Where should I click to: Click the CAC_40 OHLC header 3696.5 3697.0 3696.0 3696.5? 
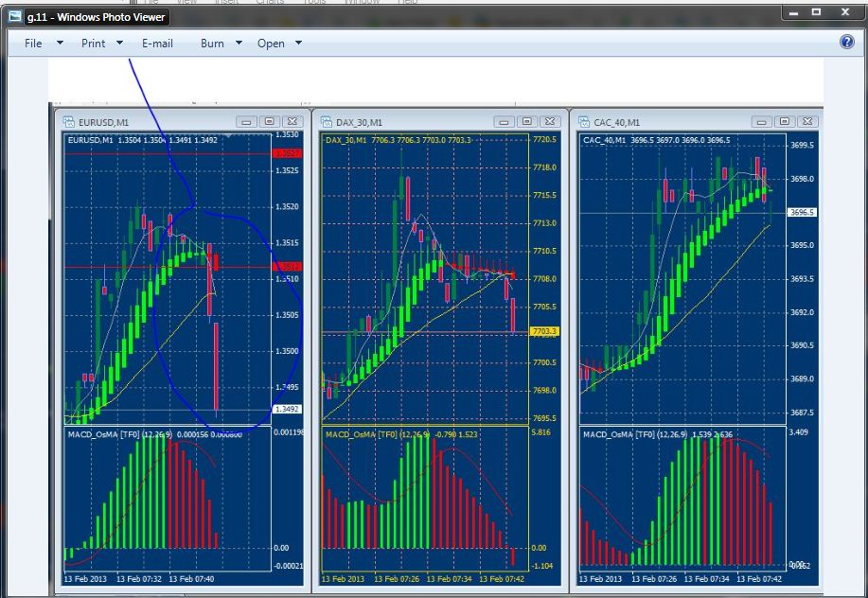click(681, 140)
